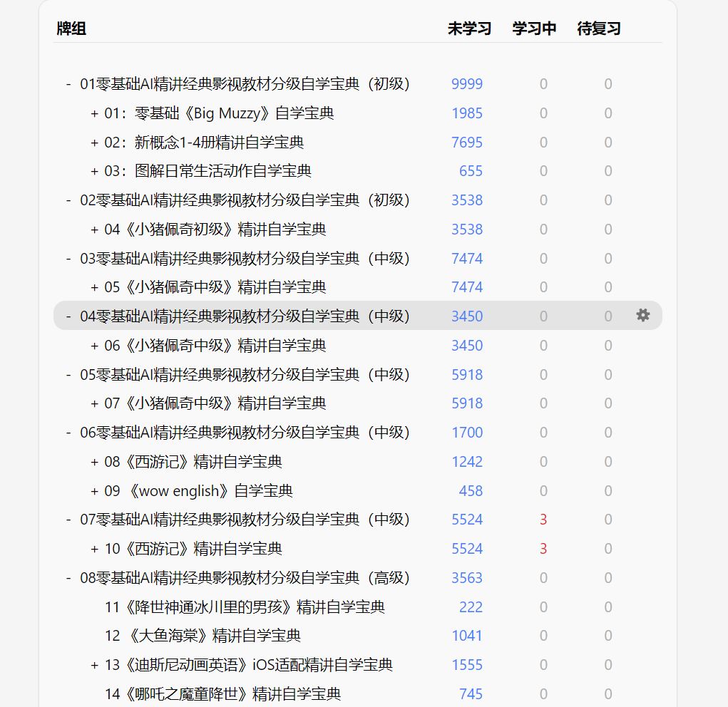
Task: Expand subdeck 13《迪斯尼动画英语》iOS适配
Action: tap(94, 665)
